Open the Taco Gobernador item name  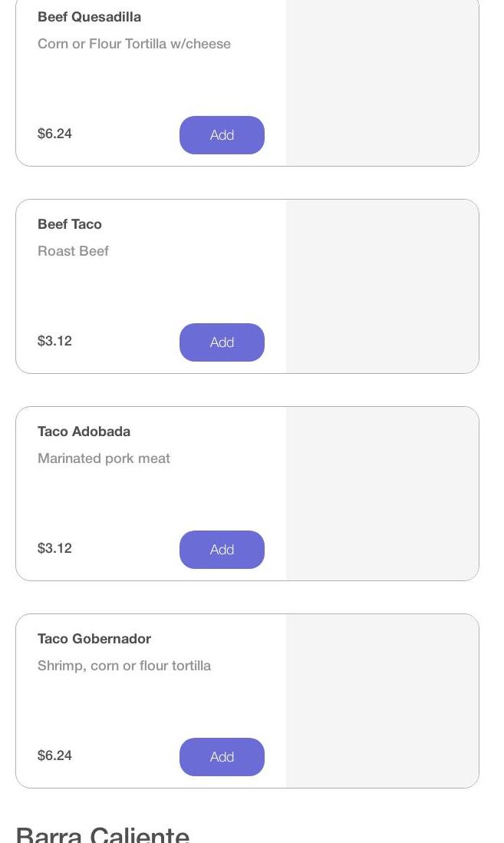point(94,639)
